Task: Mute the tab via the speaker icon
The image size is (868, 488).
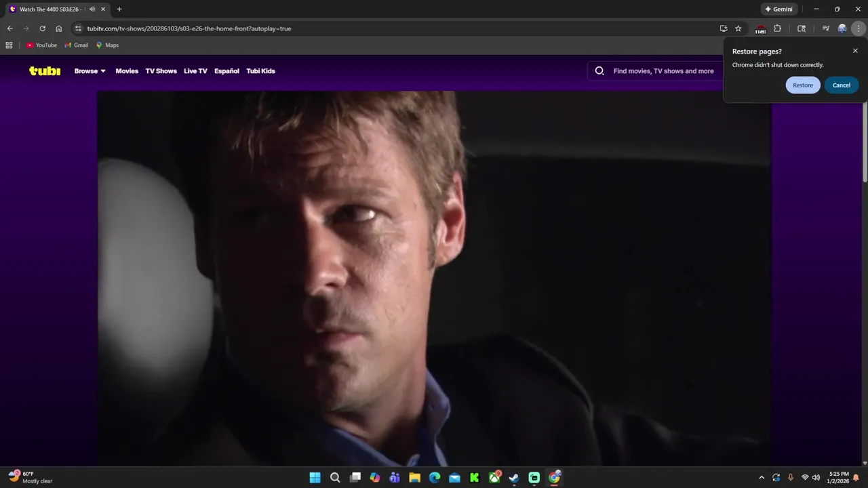Action: click(x=92, y=9)
